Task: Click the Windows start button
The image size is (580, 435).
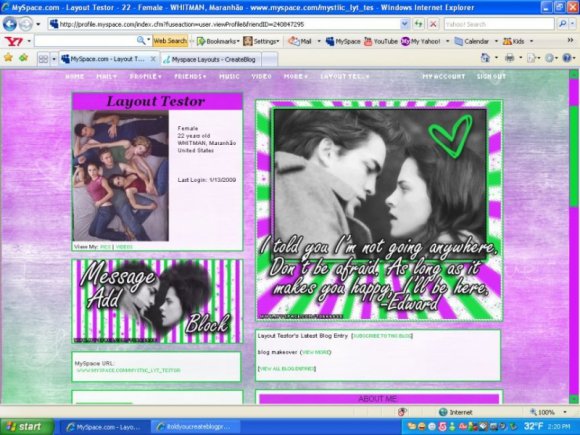Action: click(x=27, y=426)
